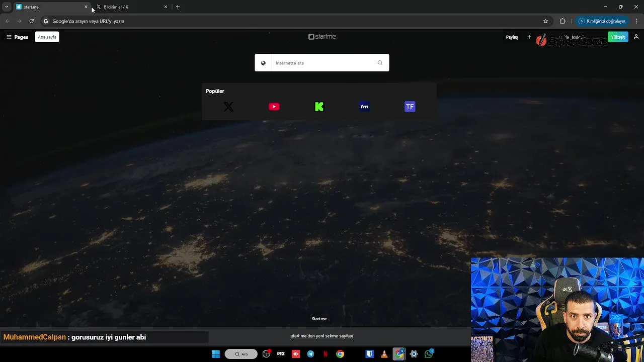This screenshot has width=644, height=362.
Task: Click the green Yükselt upgrade button
Action: click(x=618, y=37)
